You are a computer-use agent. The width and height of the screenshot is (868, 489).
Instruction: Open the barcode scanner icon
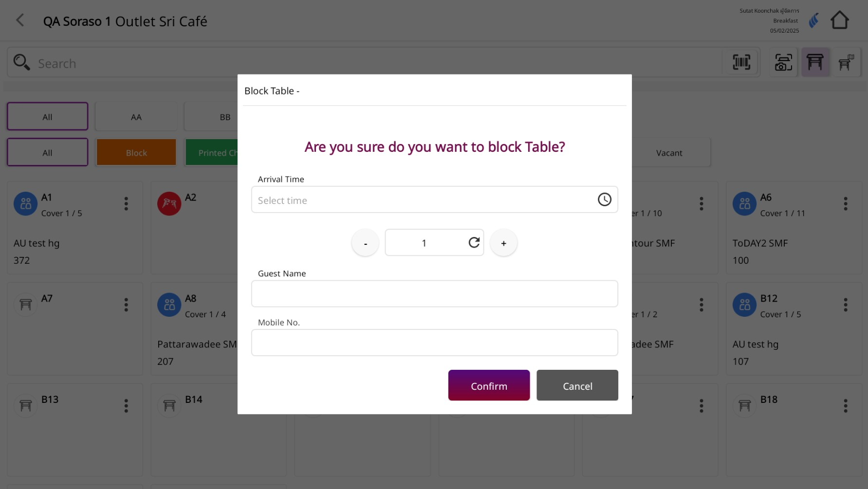741,62
